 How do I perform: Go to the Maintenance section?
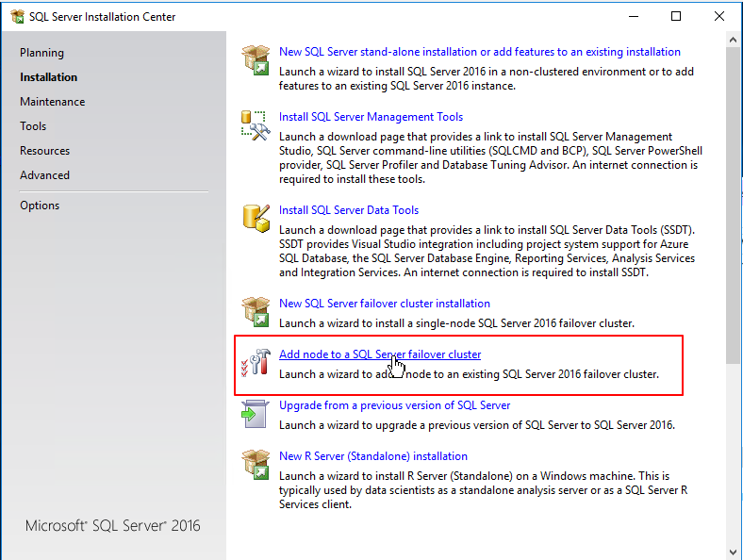click(x=53, y=102)
